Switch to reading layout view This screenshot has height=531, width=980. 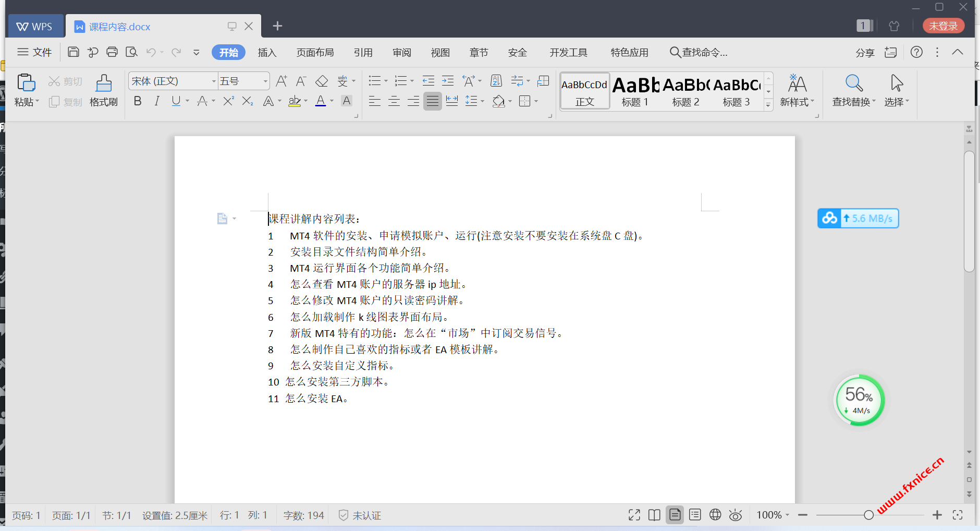pyautogui.click(x=654, y=515)
